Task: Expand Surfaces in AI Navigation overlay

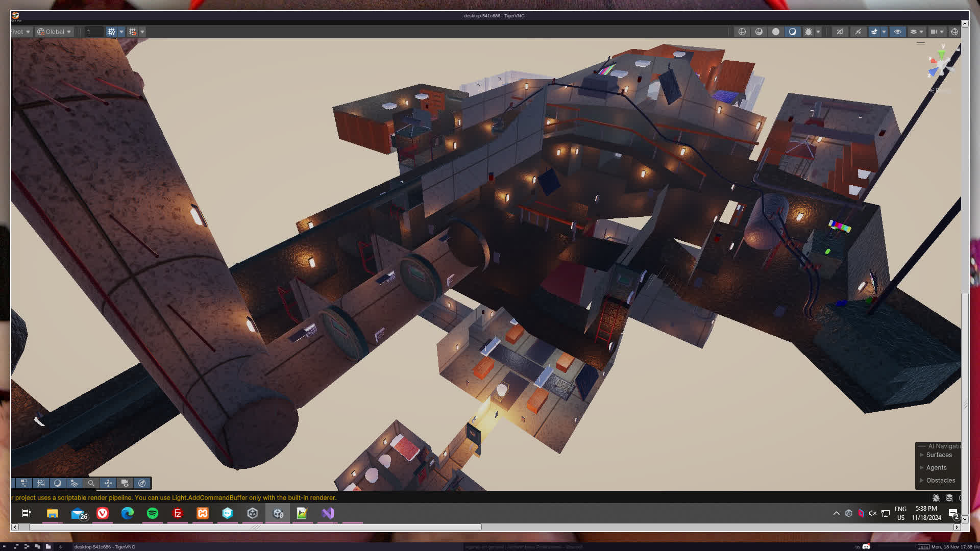Action: tap(938, 455)
